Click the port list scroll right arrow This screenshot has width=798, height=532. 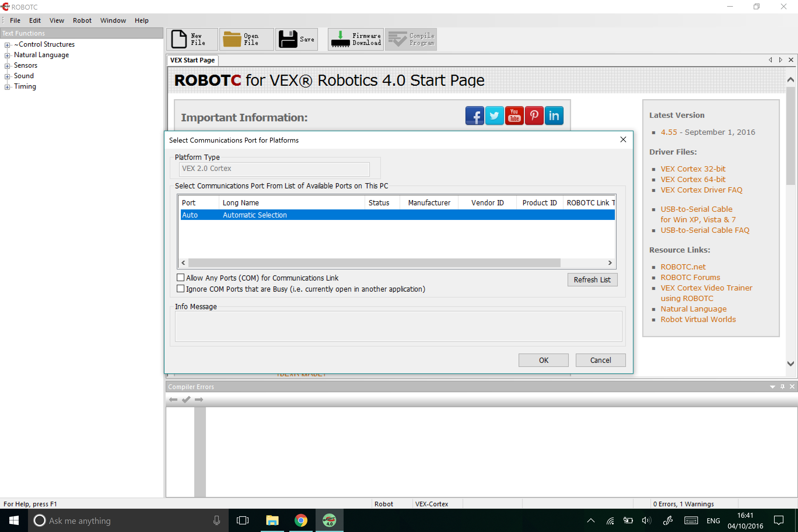[x=610, y=262]
